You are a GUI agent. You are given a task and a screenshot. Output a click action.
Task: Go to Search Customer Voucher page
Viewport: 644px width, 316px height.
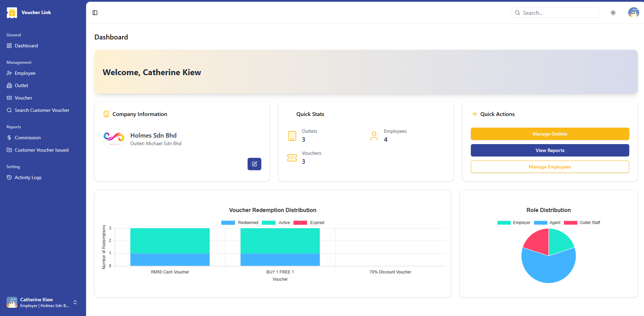tap(42, 110)
